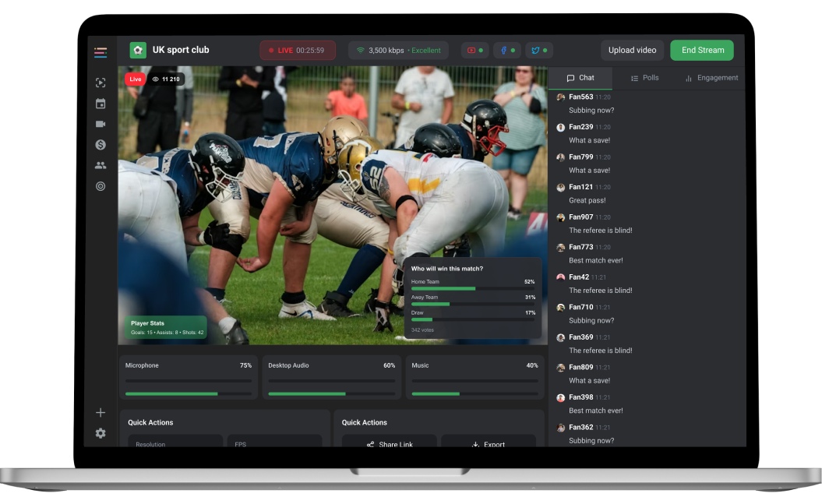Add a new source with the plus icon
The image size is (822, 504).
coord(100,412)
